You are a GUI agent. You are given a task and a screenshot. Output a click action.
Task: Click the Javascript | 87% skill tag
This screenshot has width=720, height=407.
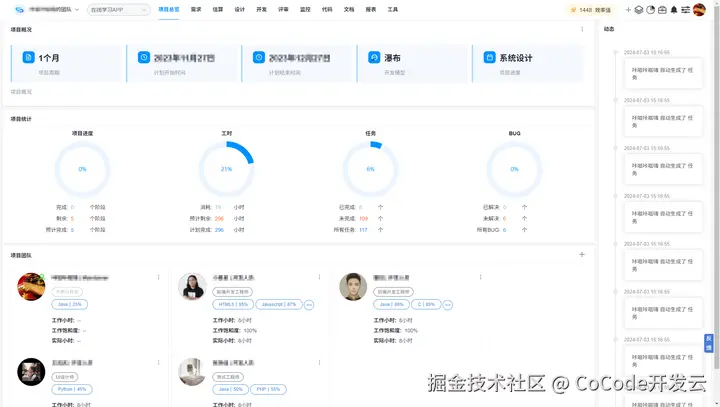279,304
